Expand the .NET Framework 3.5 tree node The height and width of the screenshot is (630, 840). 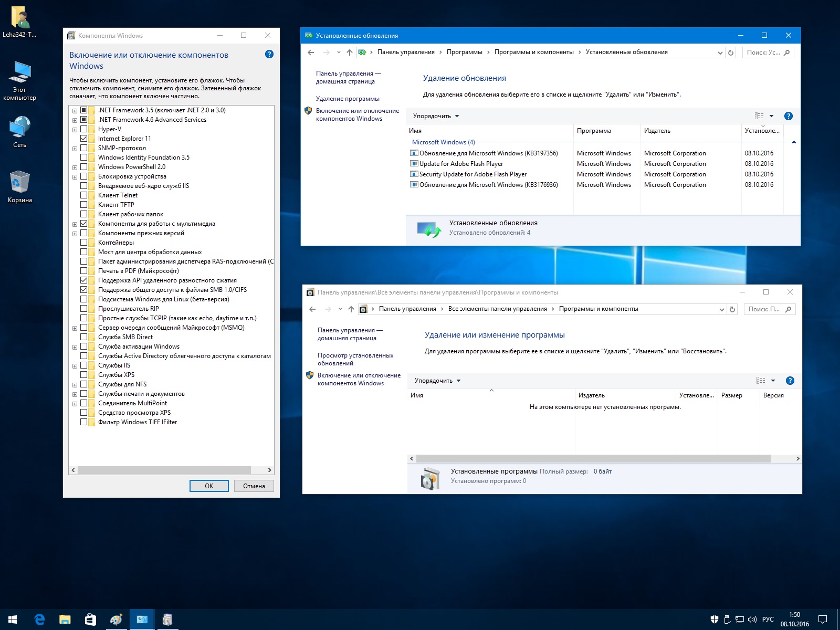pyautogui.click(x=75, y=111)
